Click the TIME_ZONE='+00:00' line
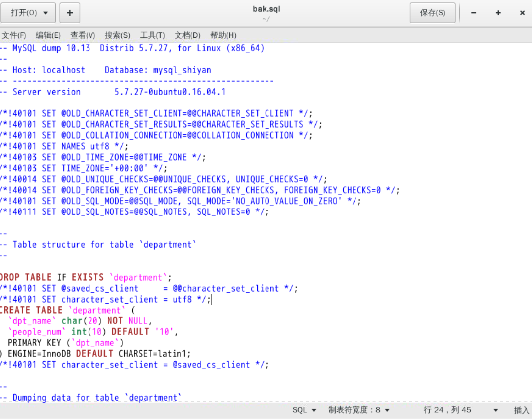The image size is (532, 419). [x=84, y=168]
